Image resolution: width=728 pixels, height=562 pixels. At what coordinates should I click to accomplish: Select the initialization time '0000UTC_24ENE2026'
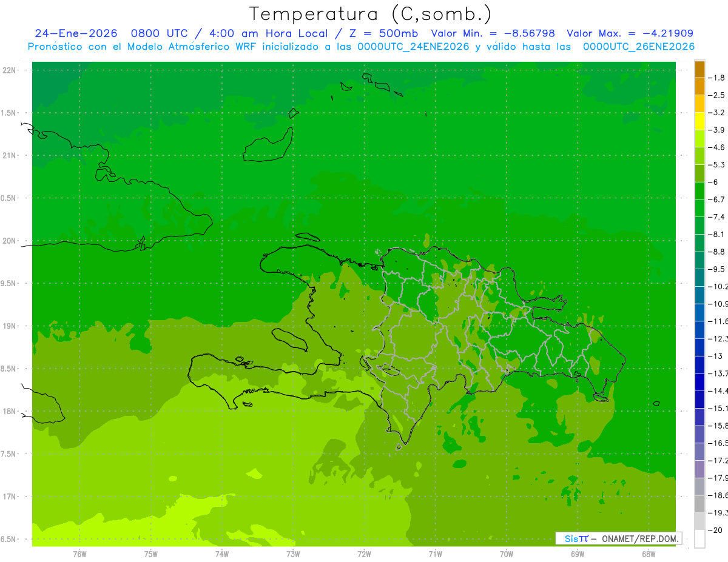(x=413, y=46)
